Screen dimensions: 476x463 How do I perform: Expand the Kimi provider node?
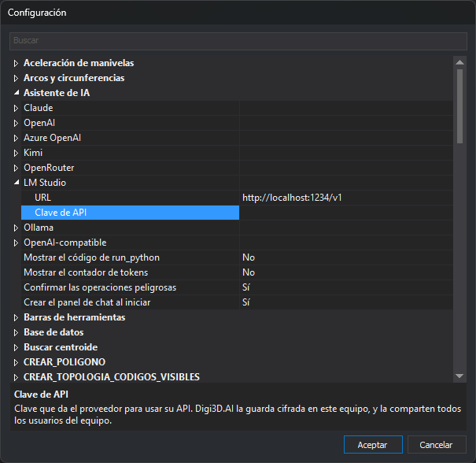16,153
